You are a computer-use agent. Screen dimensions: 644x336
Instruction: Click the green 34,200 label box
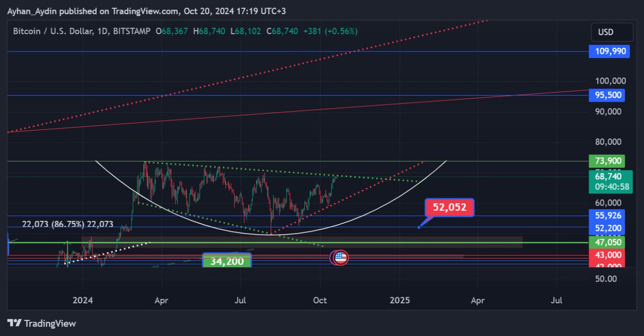click(x=227, y=261)
